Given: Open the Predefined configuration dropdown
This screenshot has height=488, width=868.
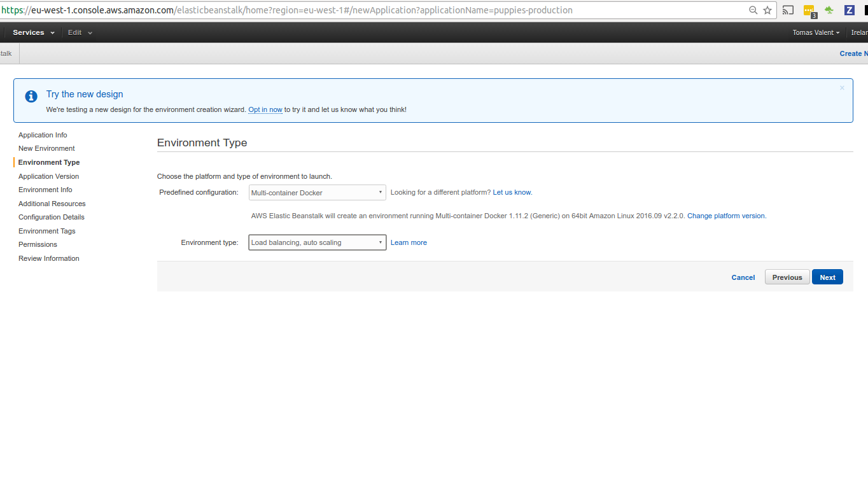Looking at the screenshot, I should (x=317, y=192).
